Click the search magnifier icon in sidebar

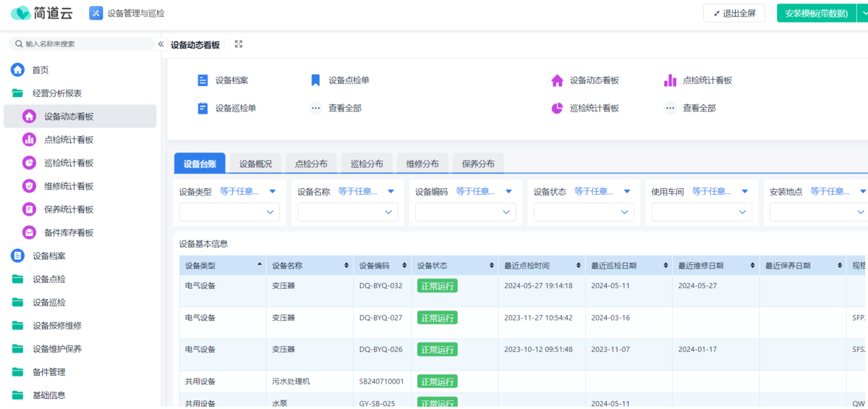point(19,44)
